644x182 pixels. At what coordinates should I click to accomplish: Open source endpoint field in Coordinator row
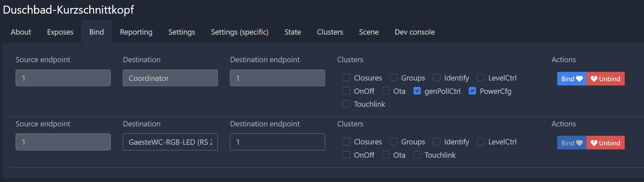tap(63, 78)
